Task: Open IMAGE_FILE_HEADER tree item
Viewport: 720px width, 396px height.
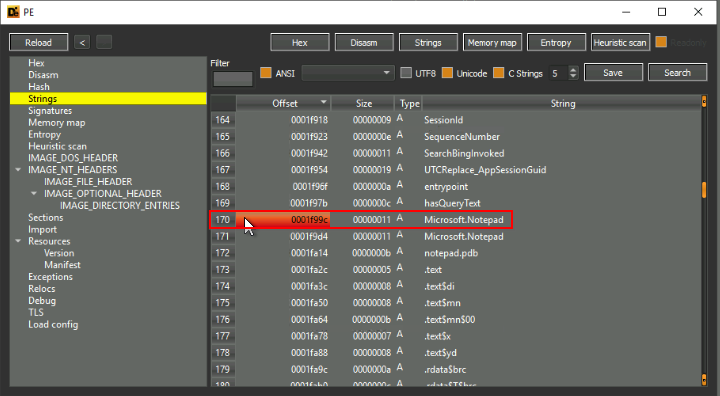Action: point(88,182)
